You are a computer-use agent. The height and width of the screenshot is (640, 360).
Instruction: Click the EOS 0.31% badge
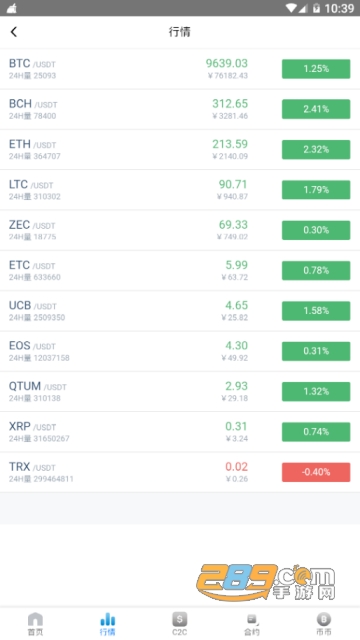316,351
